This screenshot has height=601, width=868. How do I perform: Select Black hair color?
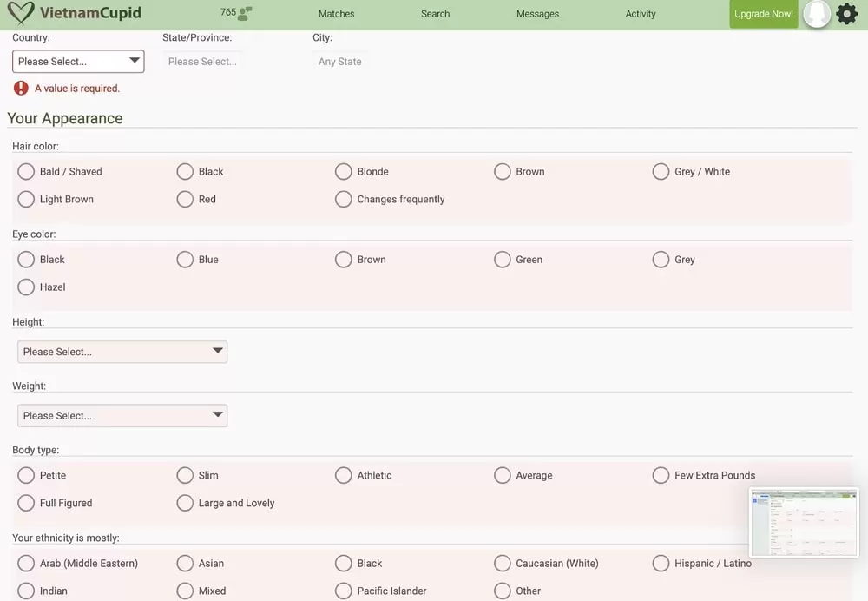pos(185,172)
